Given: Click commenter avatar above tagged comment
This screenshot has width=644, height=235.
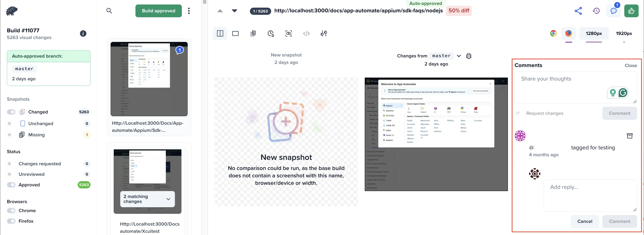Looking at the screenshot, I should [520, 136].
